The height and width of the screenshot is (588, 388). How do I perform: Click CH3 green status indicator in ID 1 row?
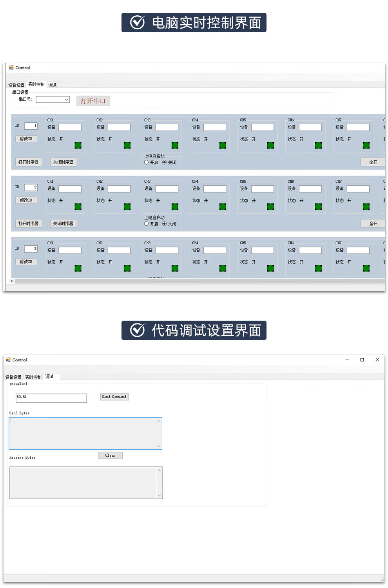175,145
